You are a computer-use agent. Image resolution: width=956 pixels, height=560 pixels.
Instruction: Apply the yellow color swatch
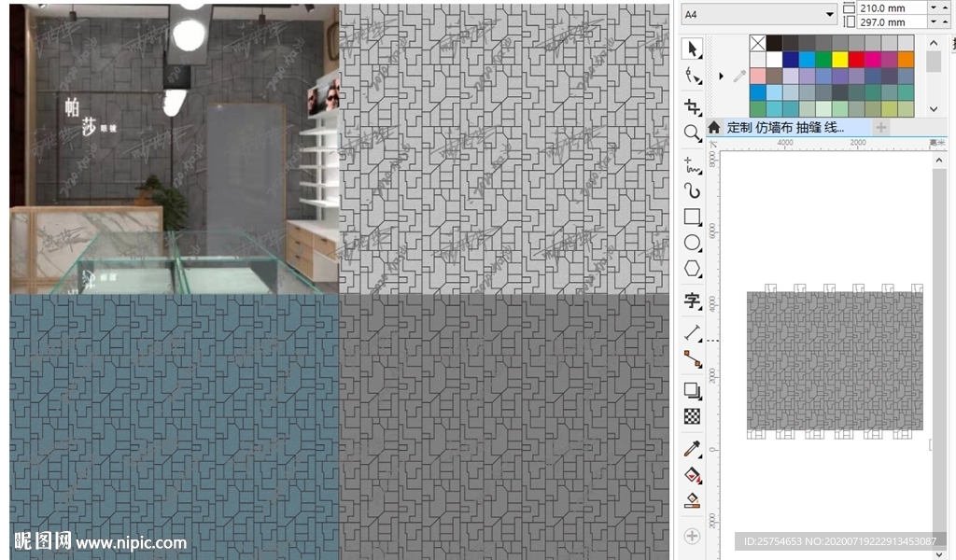click(839, 59)
